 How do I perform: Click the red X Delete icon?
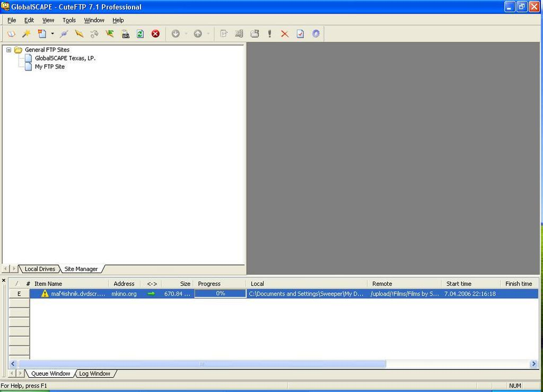point(285,34)
